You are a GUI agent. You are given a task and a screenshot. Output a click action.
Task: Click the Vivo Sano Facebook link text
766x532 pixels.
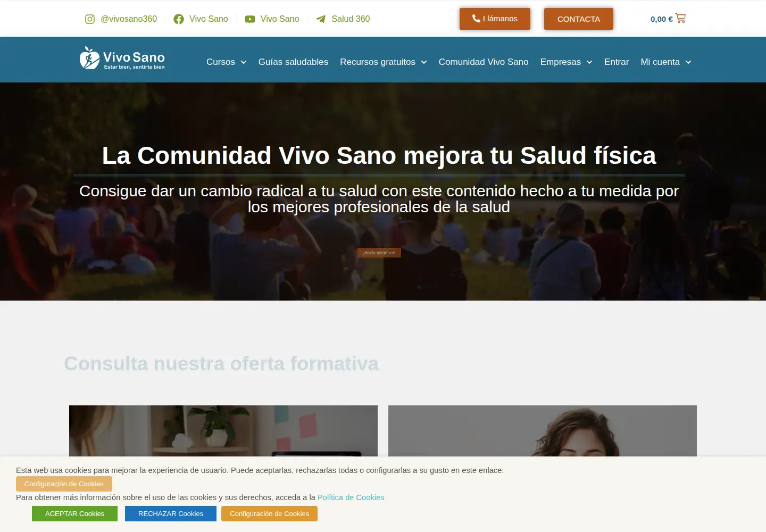pyautogui.click(x=209, y=19)
